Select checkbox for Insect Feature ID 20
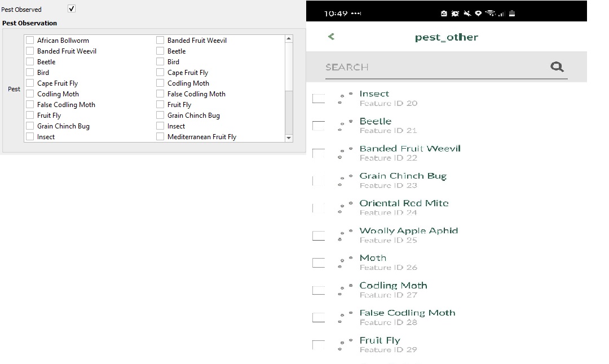 [319, 99]
